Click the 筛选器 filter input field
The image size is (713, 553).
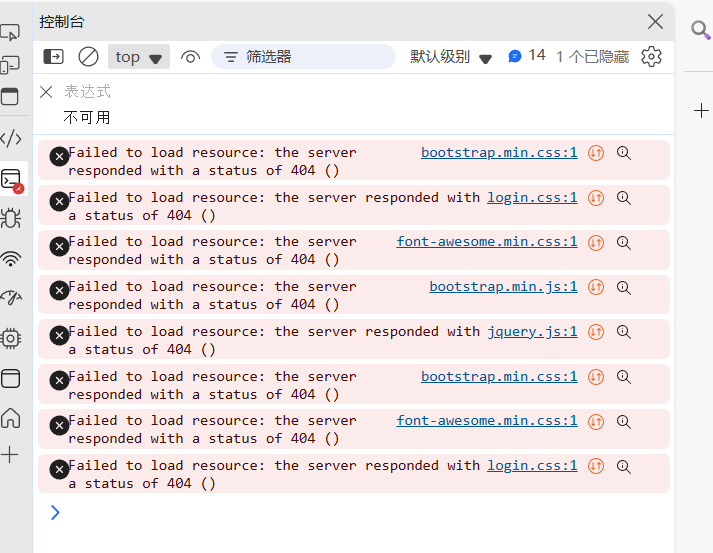303,57
